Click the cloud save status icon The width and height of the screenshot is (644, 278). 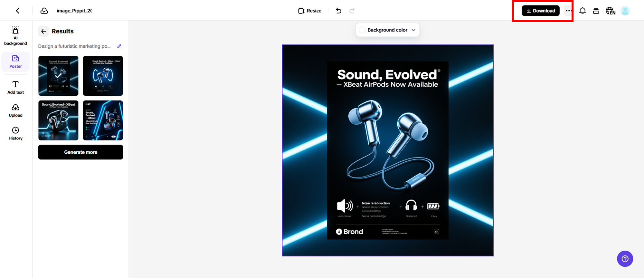(44, 11)
